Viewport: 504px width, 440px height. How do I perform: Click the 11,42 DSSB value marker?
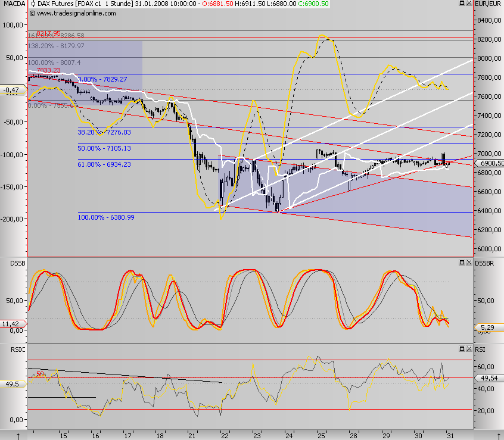point(13,324)
